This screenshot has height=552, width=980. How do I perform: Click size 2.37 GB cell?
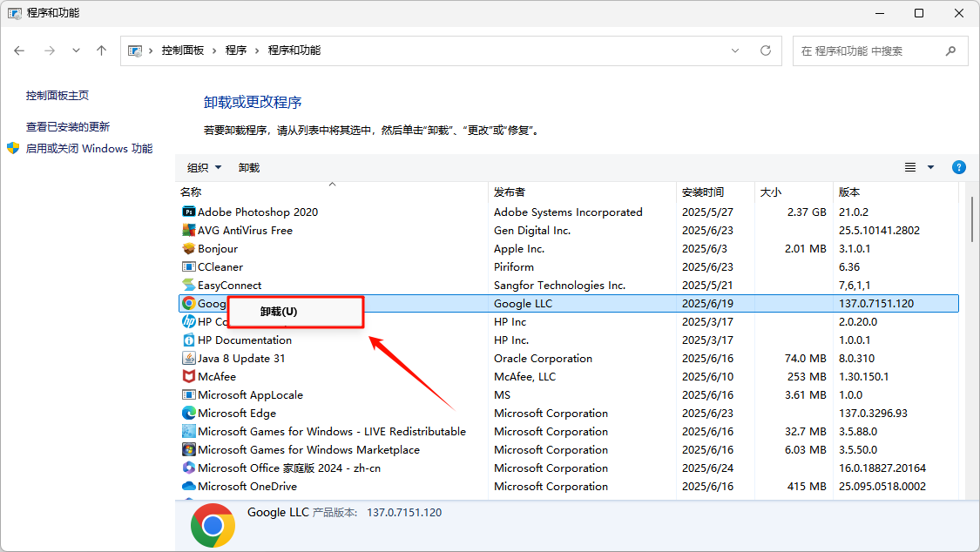807,212
